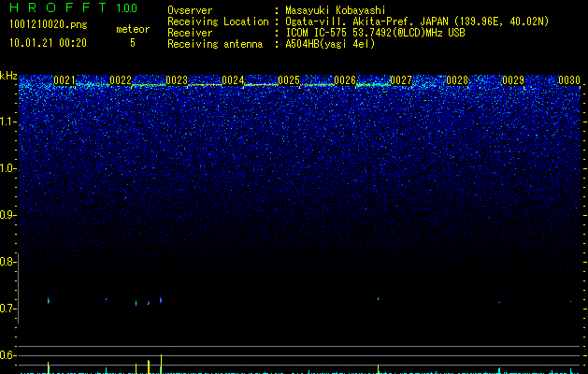Select the version number 1.0.0
Image resolution: width=588 pixels, height=374 pixels.
coord(127,7)
